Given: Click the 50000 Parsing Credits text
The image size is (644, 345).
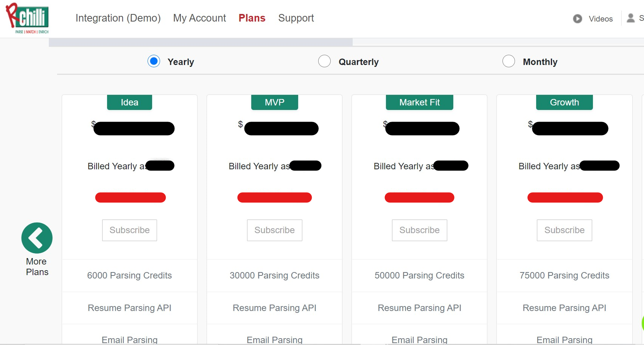Looking at the screenshot, I should (420, 275).
